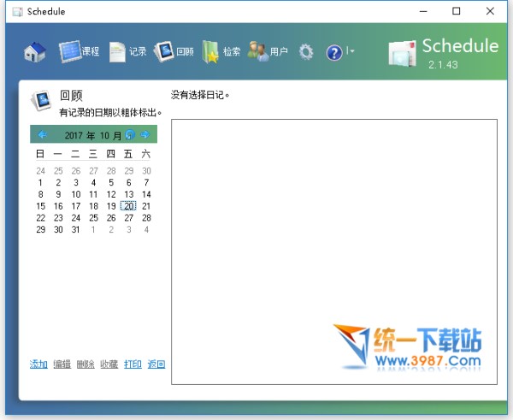Viewport: 513px width, 420px height.
Task: Go to previous month in calendar
Action: 42,135
